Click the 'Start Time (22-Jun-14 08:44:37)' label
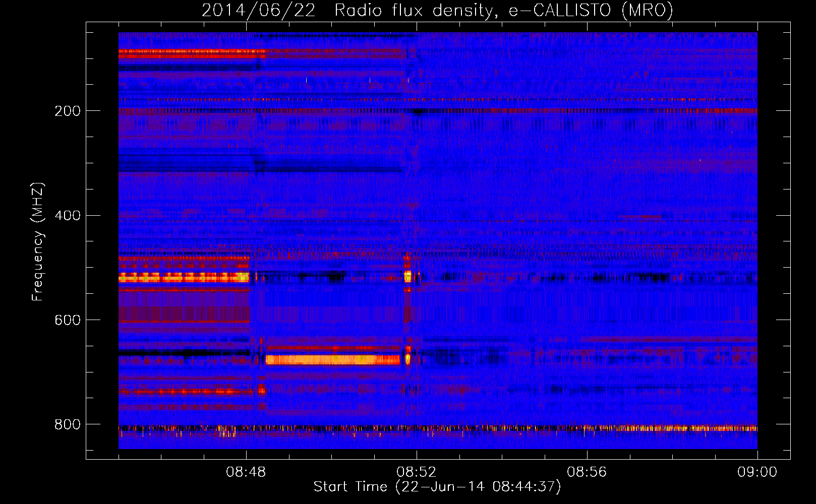Viewport: 816px width, 504px height. click(437, 487)
